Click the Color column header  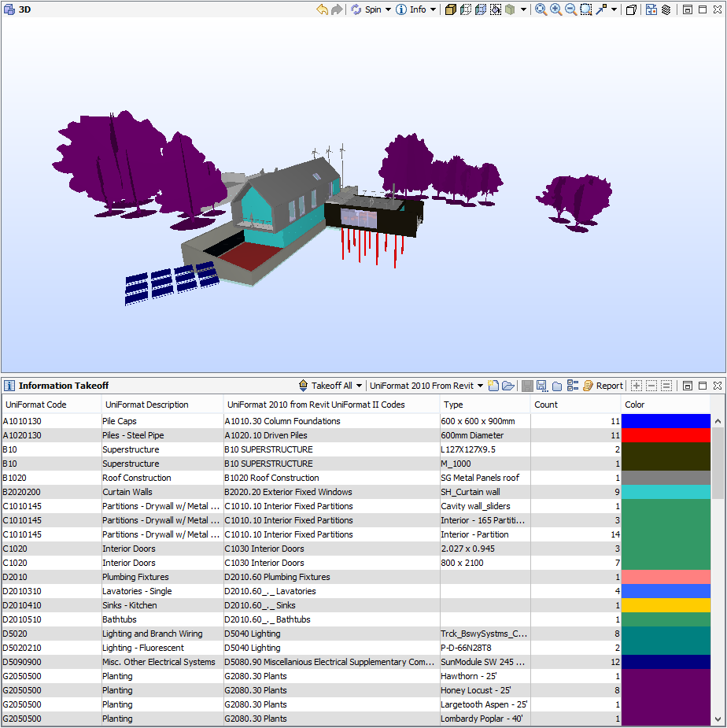click(x=666, y=405)
